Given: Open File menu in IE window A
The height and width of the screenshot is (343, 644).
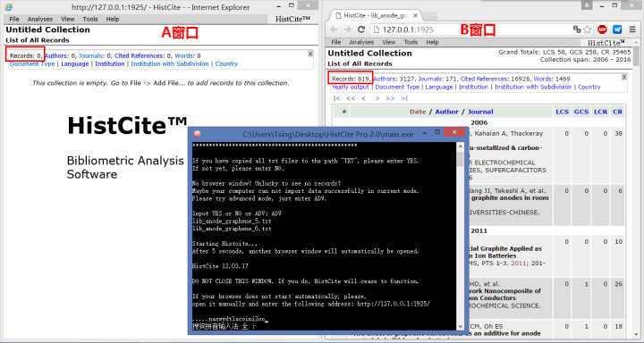Looking at the screenshot, I should [x=14, y=20].
